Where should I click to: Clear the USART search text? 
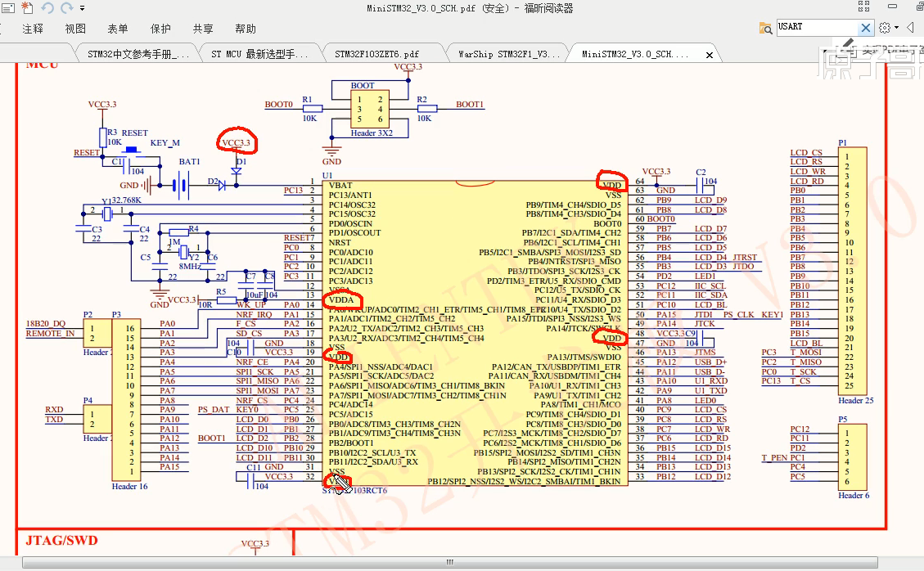point(865,27)
